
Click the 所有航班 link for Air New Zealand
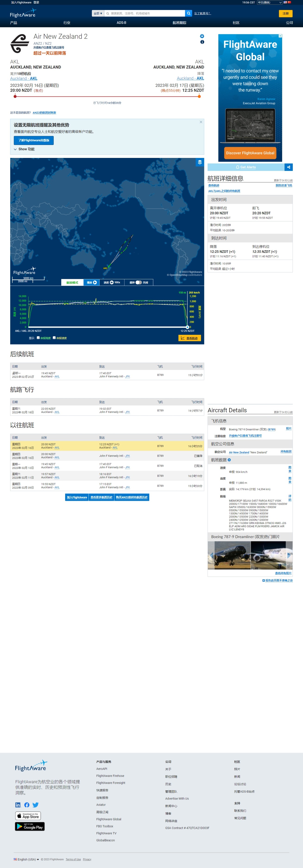pos(286,451)
